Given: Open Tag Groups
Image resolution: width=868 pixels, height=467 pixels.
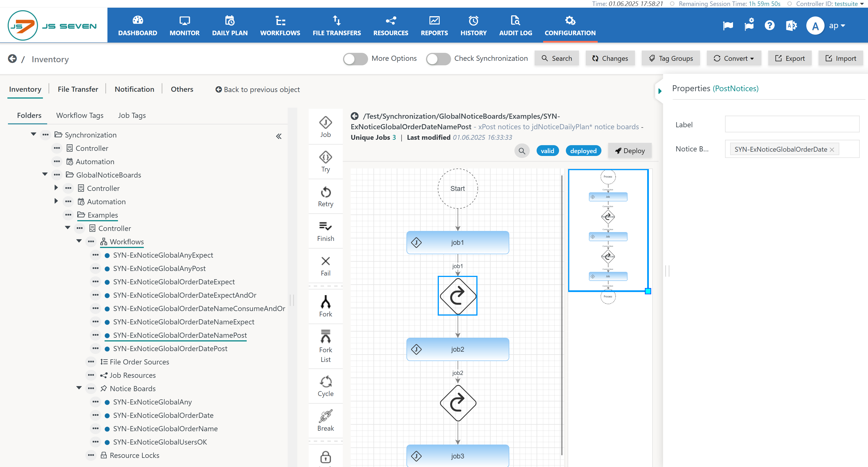Looking at the screenshot, I should 670,58.
